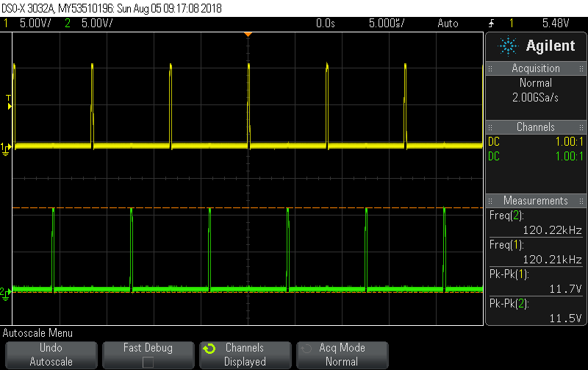This screenshot has height=370, width=588.
Task: Open the Acquisition panel header
Action: (536, 68)
